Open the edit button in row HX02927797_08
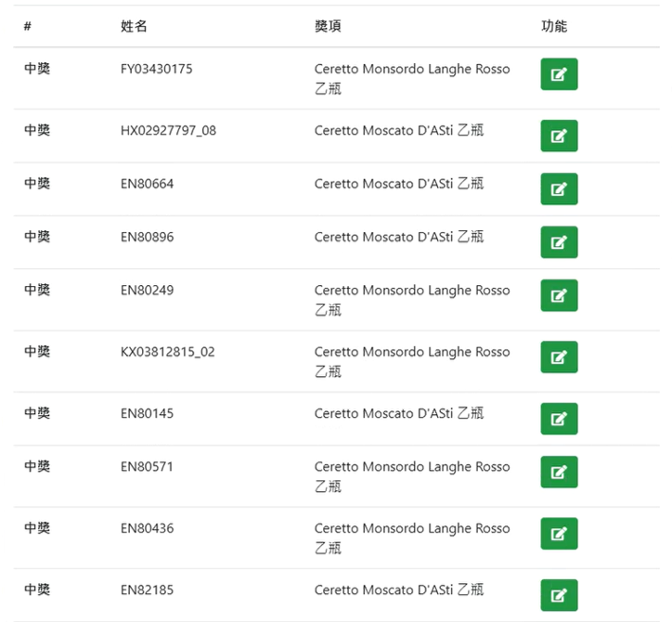672x622 pixels. (559, 136)
